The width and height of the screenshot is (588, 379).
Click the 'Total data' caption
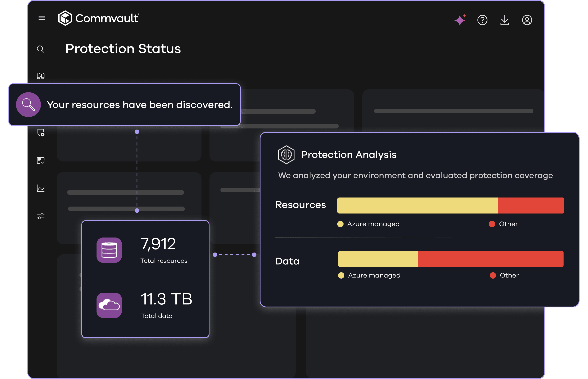click(x=157, y=316)
